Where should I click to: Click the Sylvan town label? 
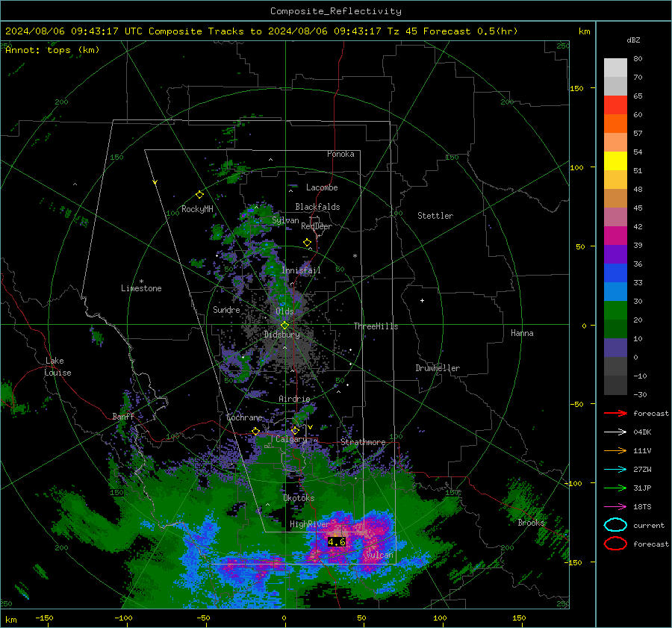[285, 220]
